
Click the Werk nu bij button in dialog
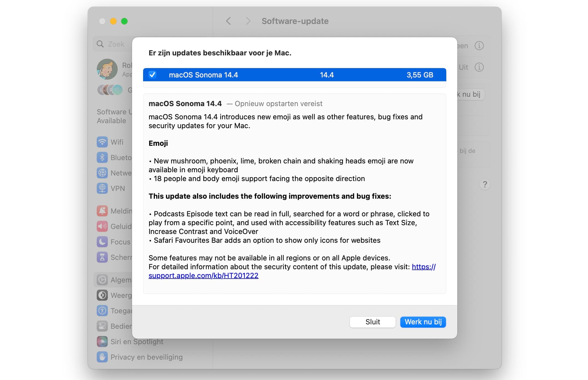coord(423,322)
